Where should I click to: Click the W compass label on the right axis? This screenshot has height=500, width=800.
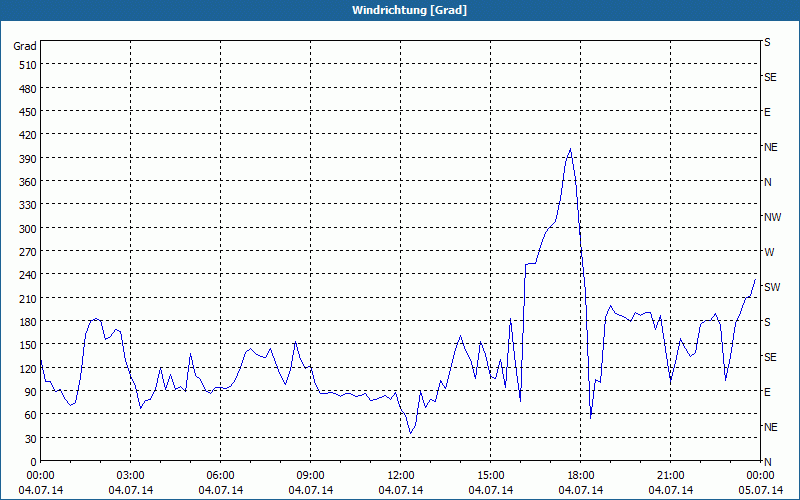[769, 252]
